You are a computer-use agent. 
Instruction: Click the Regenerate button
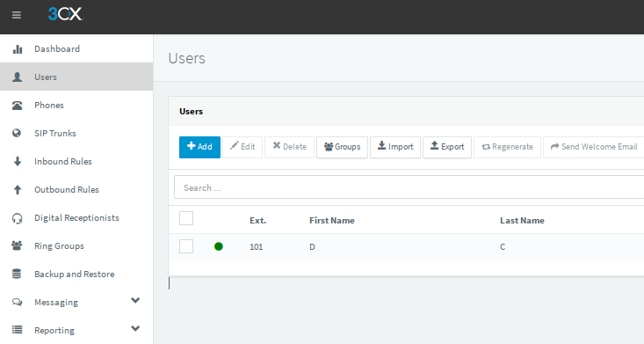507,147
